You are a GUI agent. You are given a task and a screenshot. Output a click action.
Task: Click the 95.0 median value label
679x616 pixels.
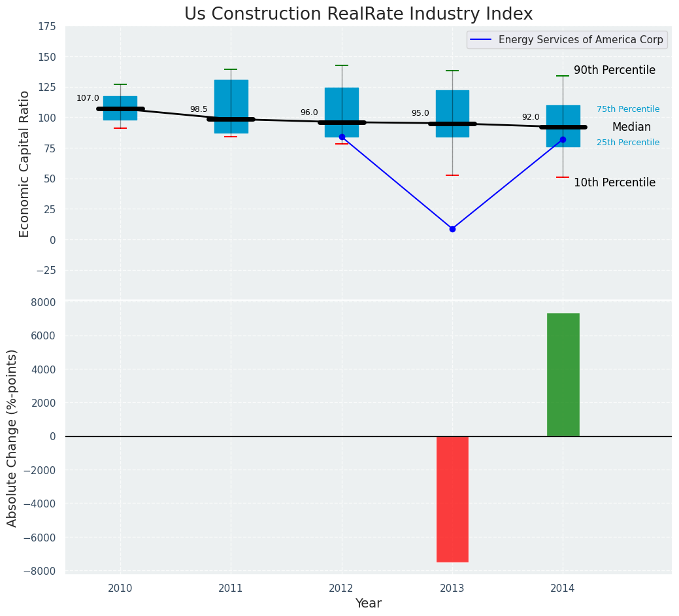pyautogui.click(x=420, y=114)
